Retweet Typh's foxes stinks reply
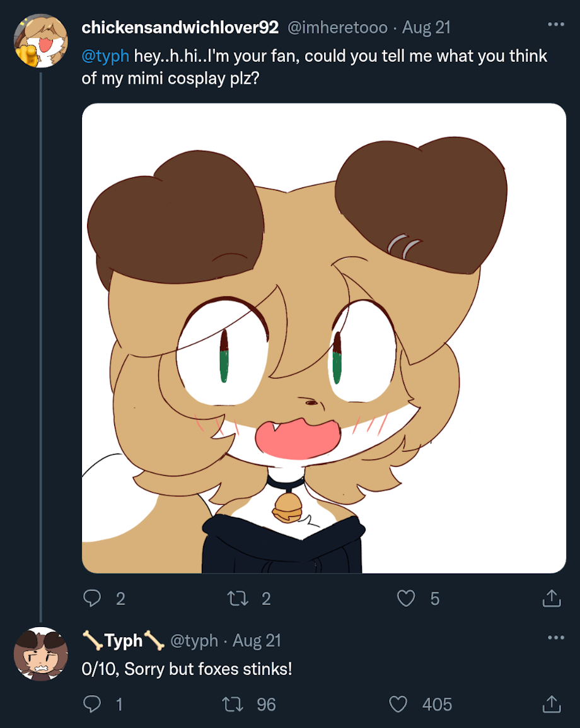 point(234,704)
